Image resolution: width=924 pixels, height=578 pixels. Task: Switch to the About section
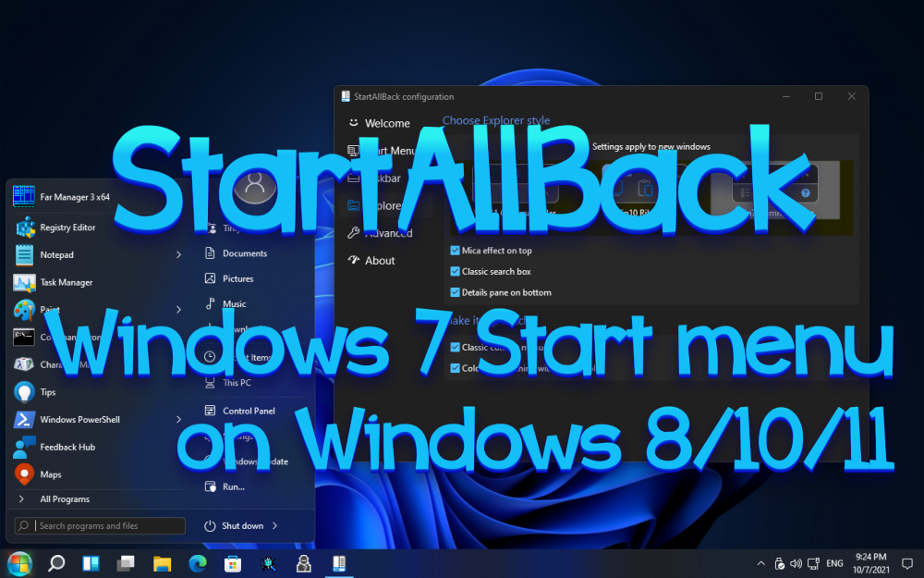pos(379,260)
